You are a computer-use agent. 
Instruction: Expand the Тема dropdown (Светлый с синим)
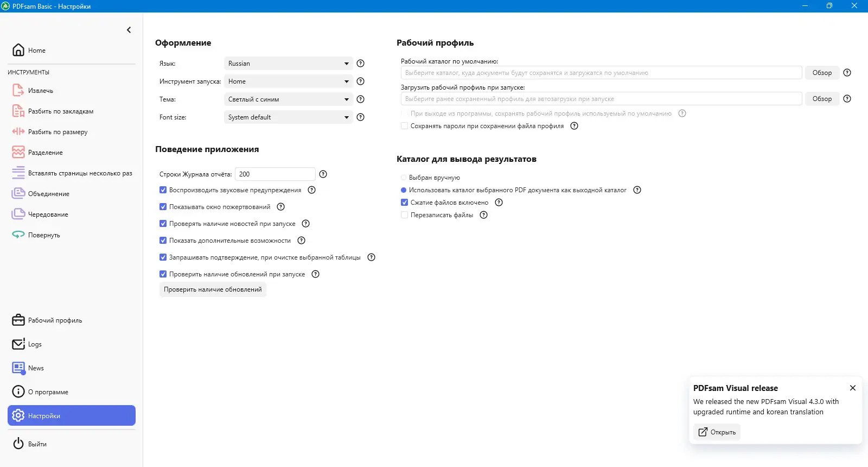pyautogui.click(x=288, y=99)
